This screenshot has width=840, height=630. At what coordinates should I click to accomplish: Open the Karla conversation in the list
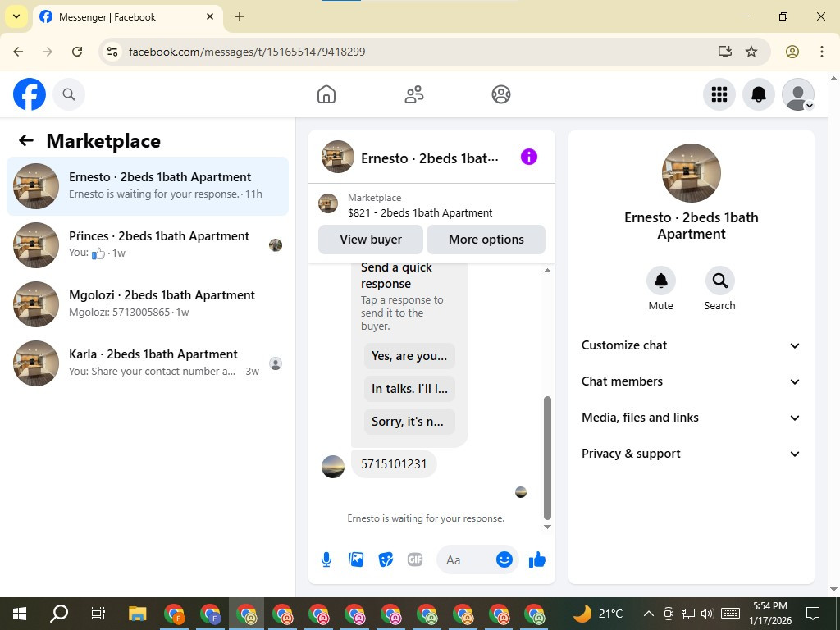[x=148, y=363]
